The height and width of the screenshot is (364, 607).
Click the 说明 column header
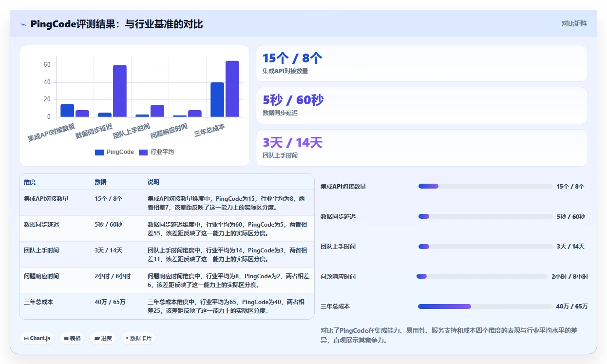click(x=153, y=182)
